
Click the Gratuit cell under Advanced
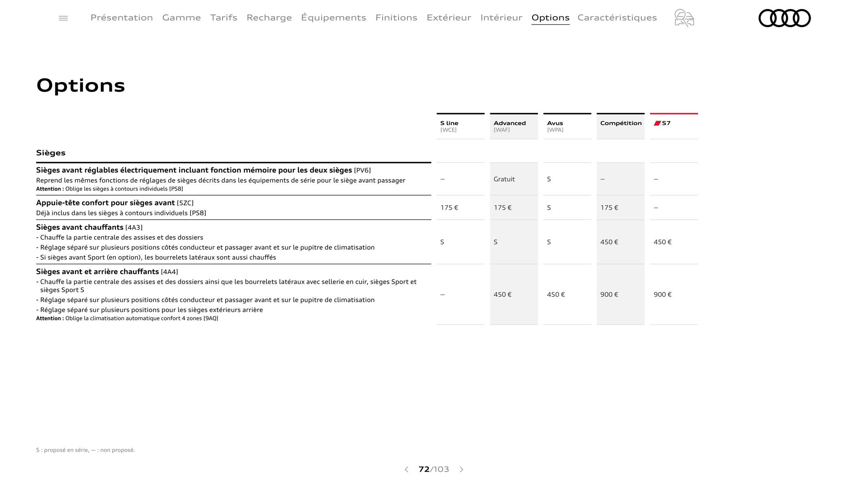coord(504,179)
